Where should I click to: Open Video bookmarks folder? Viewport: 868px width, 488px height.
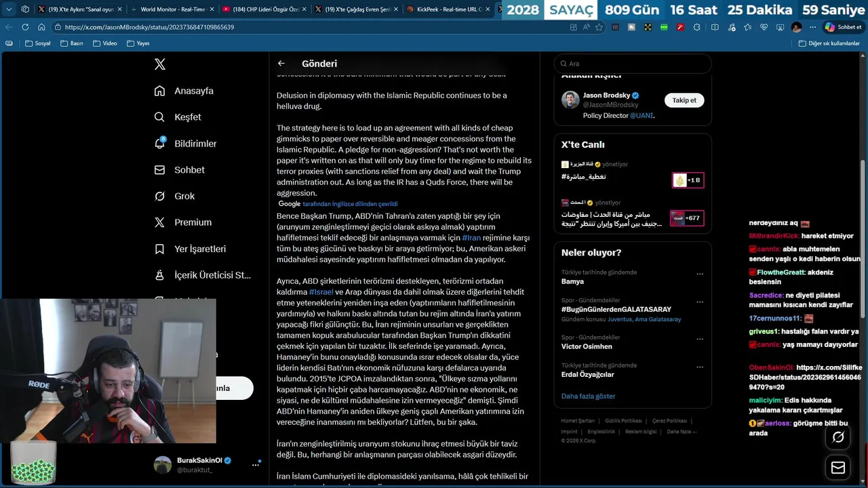click(x=104, y=43)
